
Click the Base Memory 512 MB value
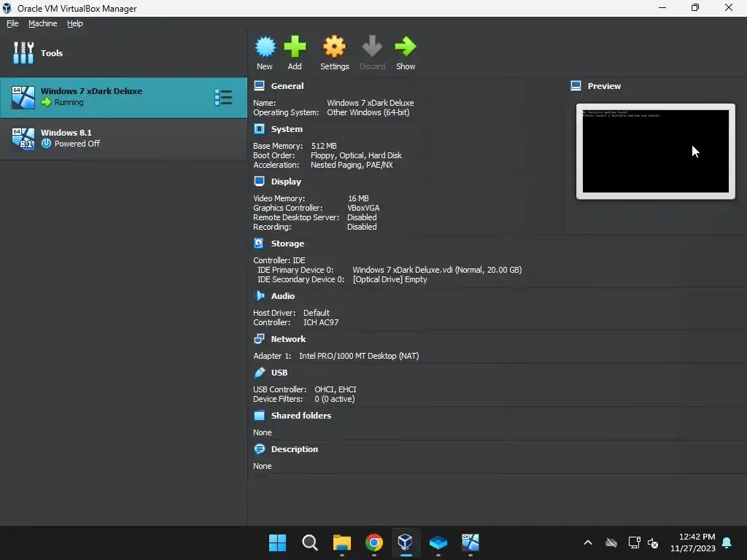(x=324, y=146)
